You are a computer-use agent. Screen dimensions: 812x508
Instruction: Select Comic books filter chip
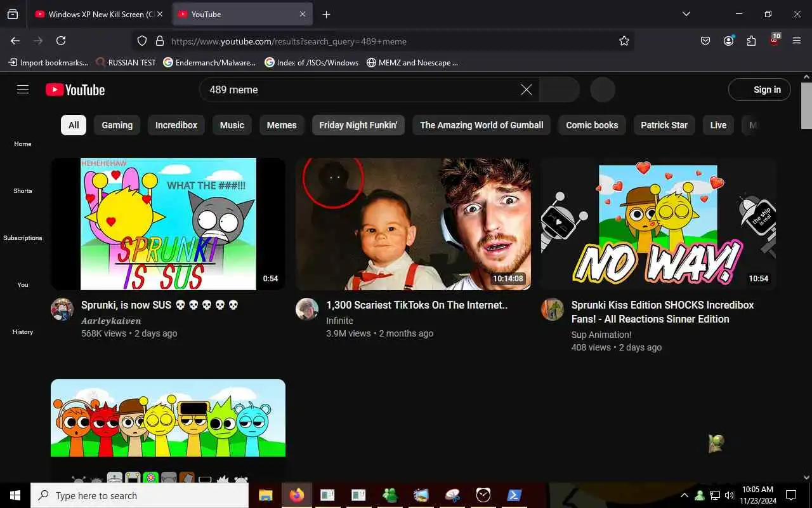pyautogui.click(x=592, y=125)
